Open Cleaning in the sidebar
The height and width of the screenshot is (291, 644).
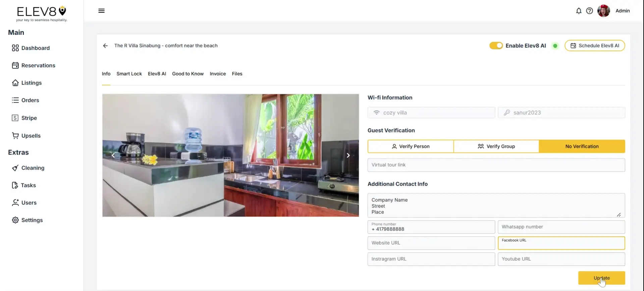click(28, 168)
